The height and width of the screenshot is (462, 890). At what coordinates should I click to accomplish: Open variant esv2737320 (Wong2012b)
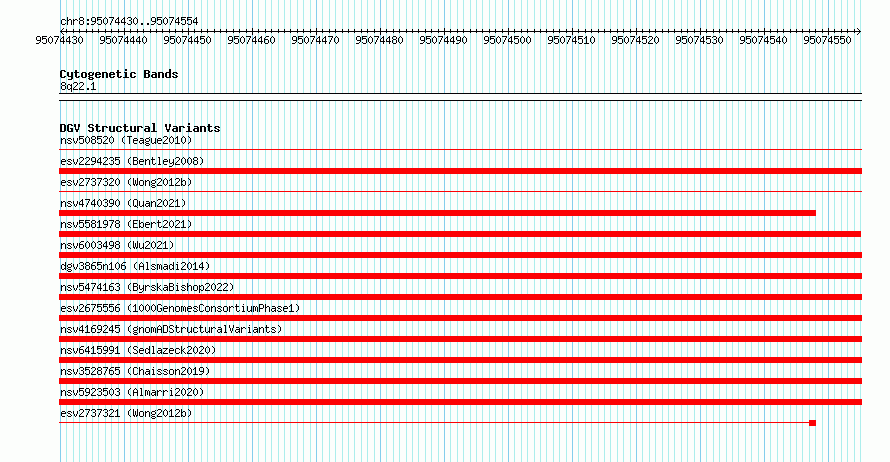(126, 182)
